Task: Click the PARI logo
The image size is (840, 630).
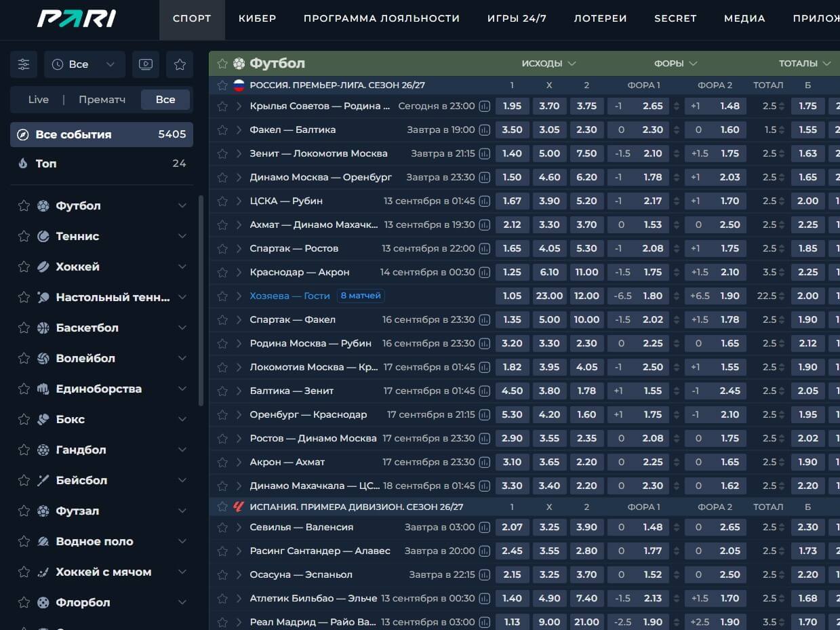Action: click(77, 19)
